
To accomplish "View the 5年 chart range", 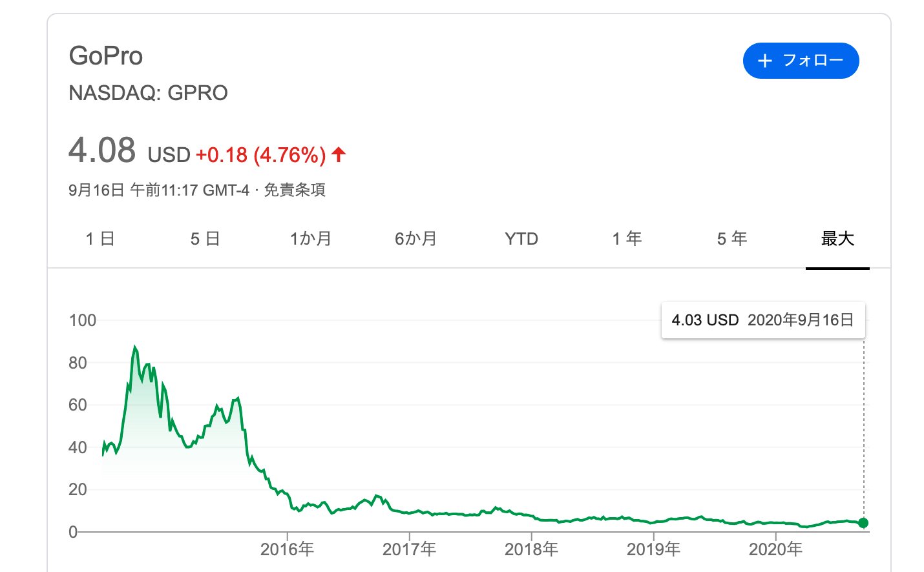I will 732,239.
